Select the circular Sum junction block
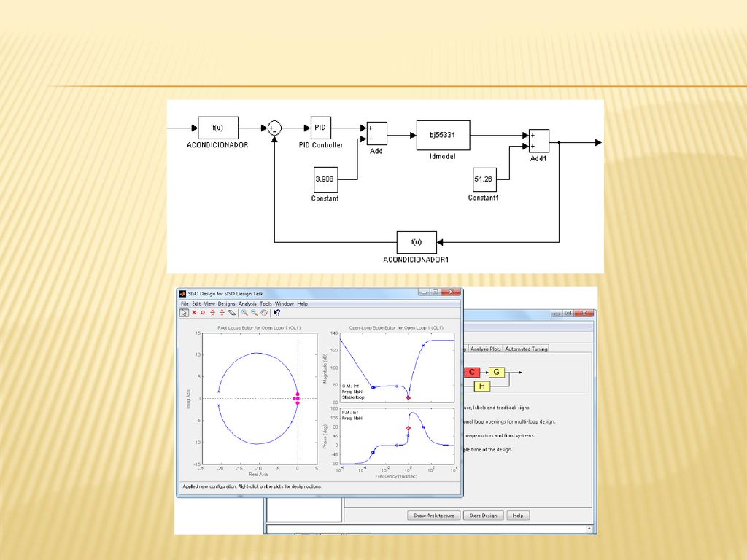 coord(274,128)
